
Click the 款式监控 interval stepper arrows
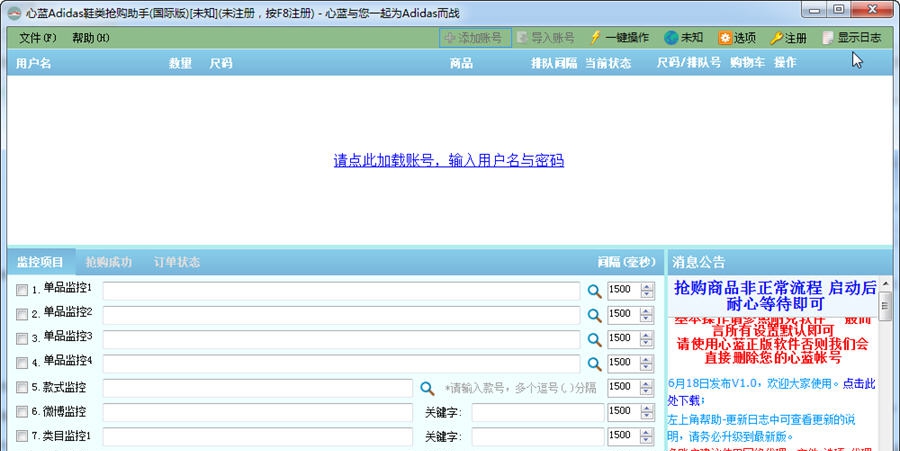click(x=647, y=388)
